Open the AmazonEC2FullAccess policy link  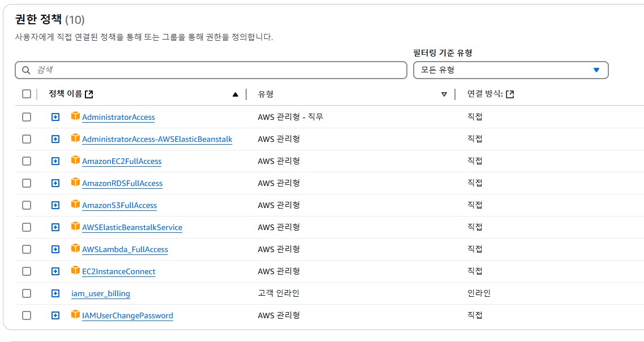122,162
